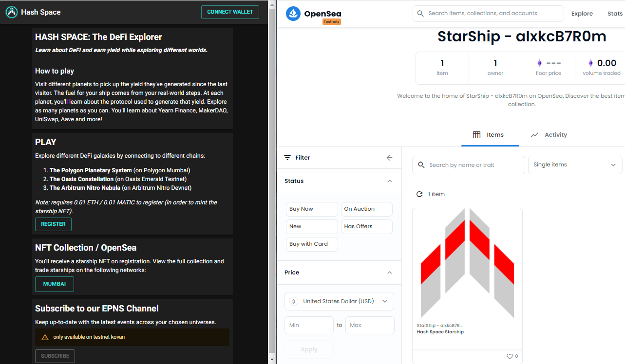The width and height of the screenshot is (625, 364).
Task: Click the Apply price filter button
Action: point(309,349)
